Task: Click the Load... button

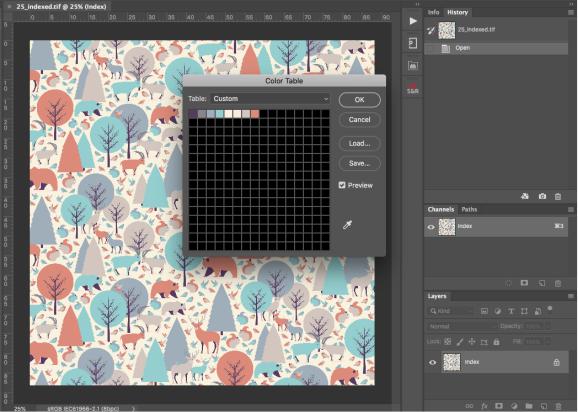Action: coord(359,143)
